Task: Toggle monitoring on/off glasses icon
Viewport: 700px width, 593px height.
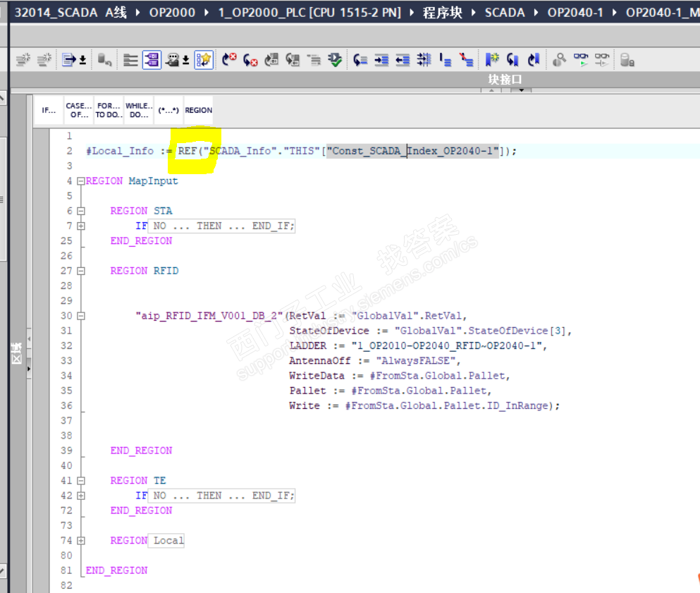Action: click(x=581, y=59)
